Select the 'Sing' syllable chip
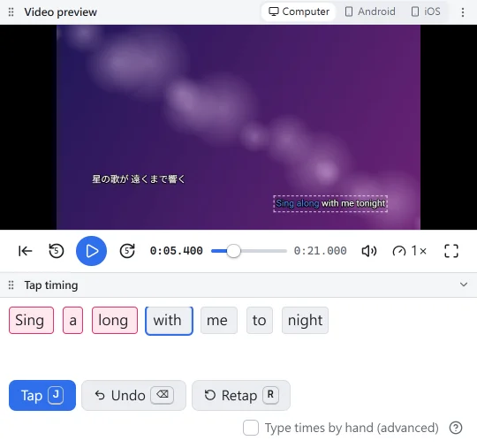This screenshot has width=477, height=448. [x=31, y=321]
